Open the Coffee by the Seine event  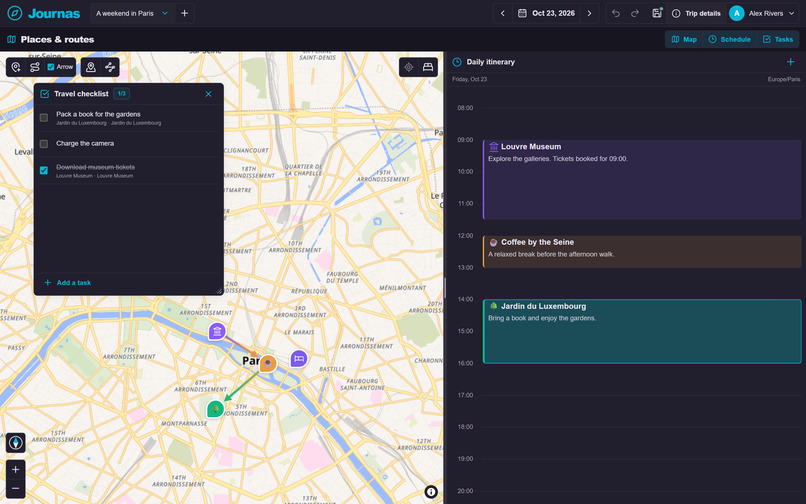coord(642,251)
